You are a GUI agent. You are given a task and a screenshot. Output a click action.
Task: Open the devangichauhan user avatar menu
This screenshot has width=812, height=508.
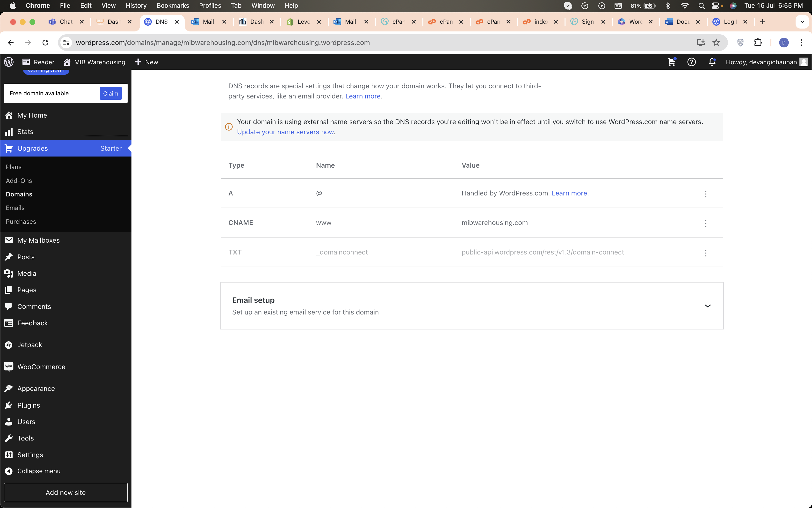coord(804,62)
